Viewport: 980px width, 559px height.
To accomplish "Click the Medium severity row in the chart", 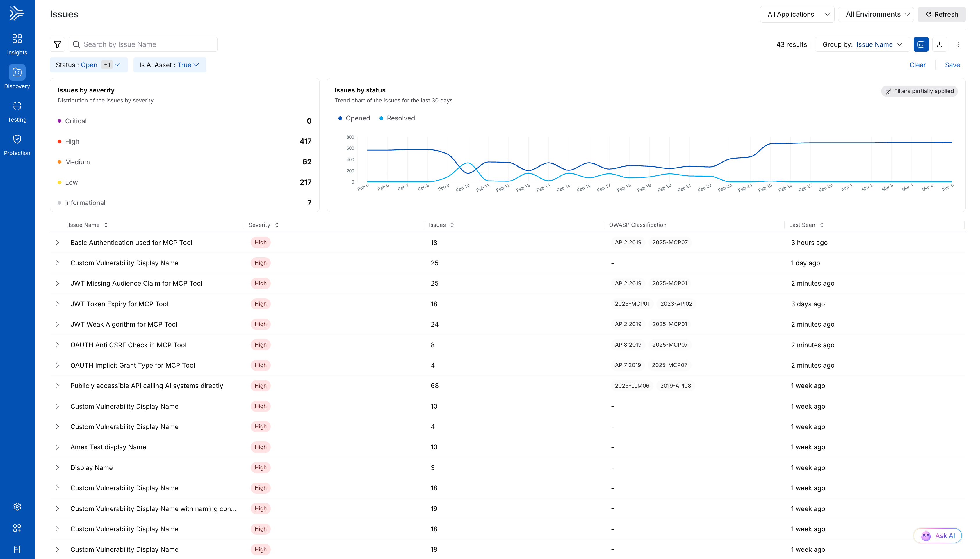I will (184, 162).
